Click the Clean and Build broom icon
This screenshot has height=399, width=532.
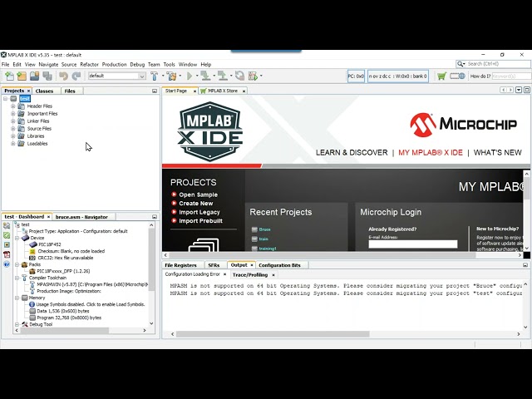pos(172,76)
